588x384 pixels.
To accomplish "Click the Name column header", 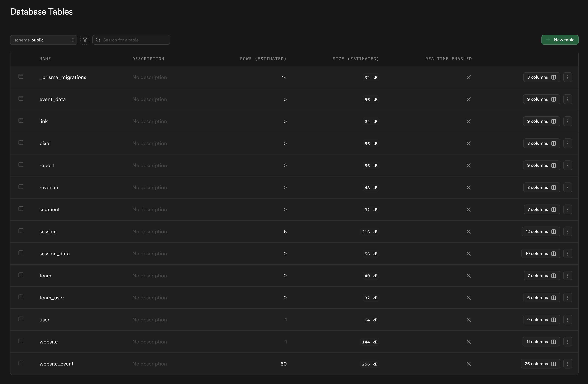I will pyautogui.click(x=45, y=59).
